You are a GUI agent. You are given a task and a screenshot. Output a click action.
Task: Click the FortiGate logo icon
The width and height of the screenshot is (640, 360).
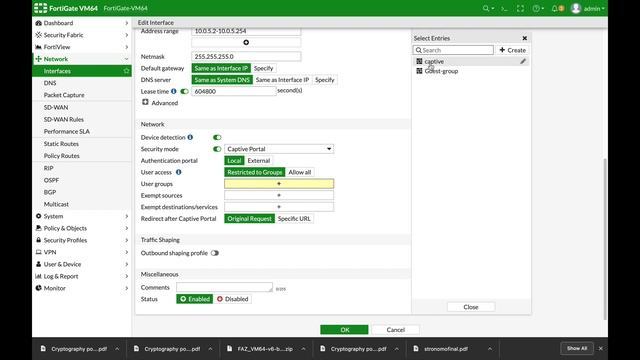tap(40, 8)
